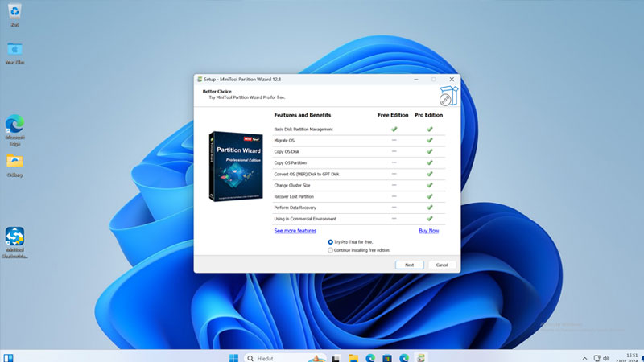Viewport: 644px width, 362px height.
Task: Click the Better Choice heading text
Action: point(217,91)
